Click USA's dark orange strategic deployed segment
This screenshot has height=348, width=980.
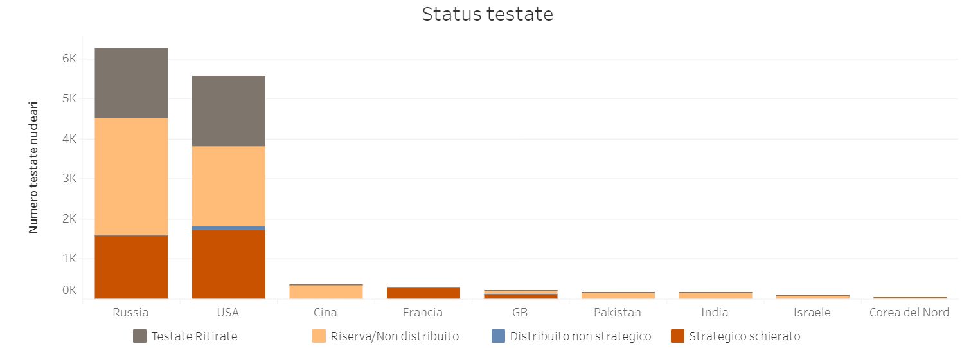[229, 264]
